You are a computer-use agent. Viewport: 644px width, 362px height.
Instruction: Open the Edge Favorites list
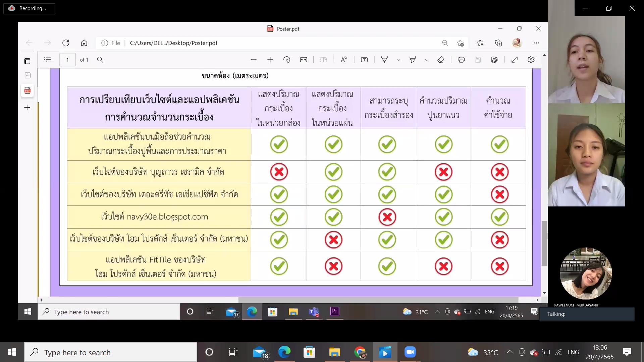tap(480, 43)
